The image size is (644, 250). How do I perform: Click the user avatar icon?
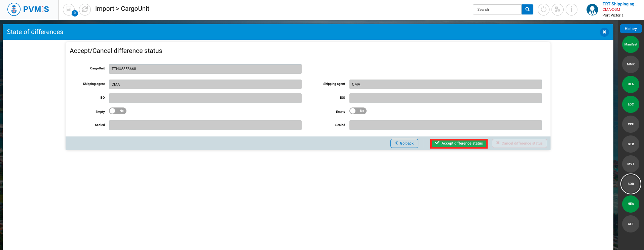pos(592,9)
